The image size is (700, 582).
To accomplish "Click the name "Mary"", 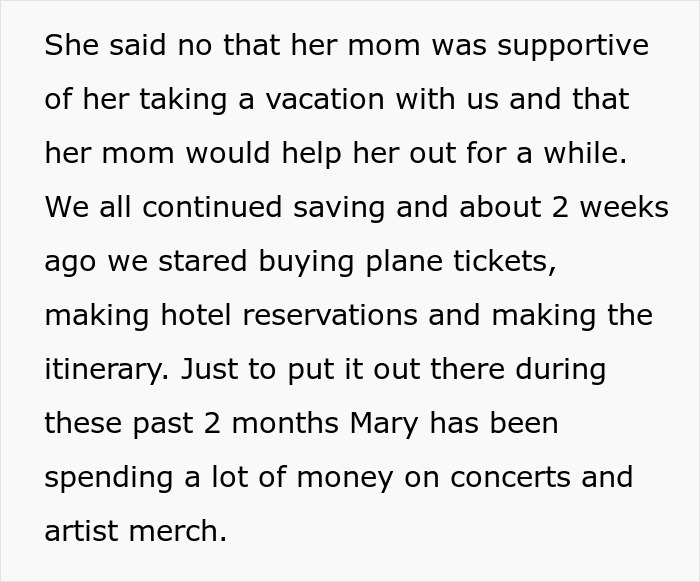I will (386, 423).
